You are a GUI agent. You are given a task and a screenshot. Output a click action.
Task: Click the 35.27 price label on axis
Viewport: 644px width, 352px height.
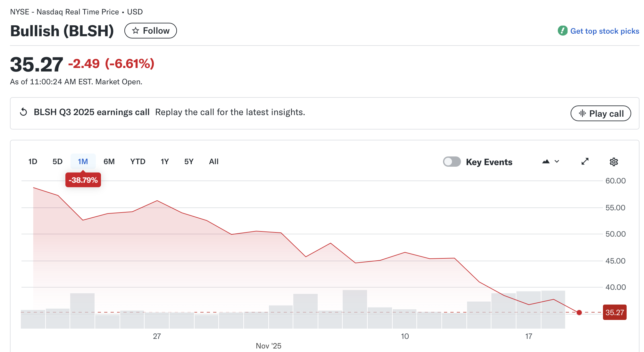click(615, 313)
